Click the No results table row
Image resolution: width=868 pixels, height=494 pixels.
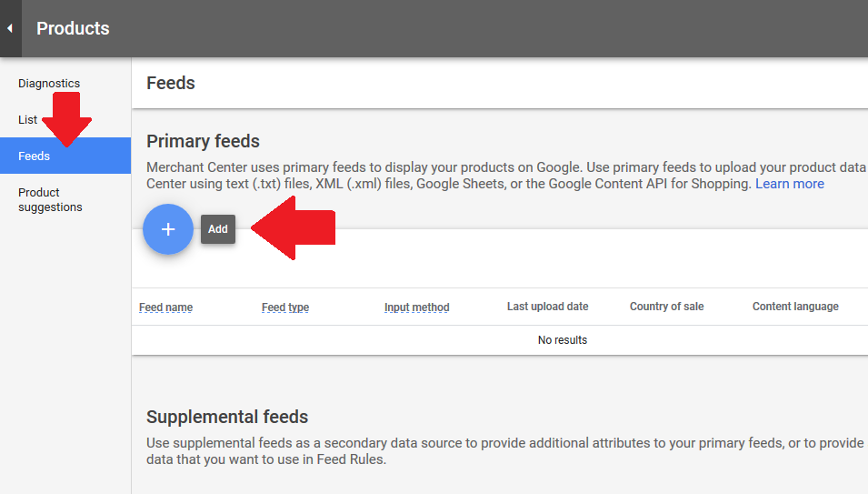coord(563,340)
